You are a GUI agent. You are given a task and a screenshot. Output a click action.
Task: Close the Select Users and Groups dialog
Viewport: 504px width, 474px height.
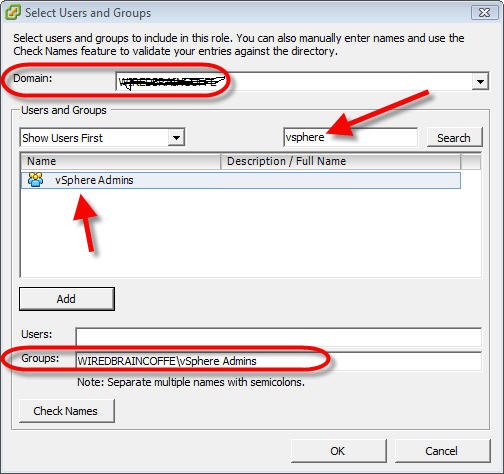[484, 13]
